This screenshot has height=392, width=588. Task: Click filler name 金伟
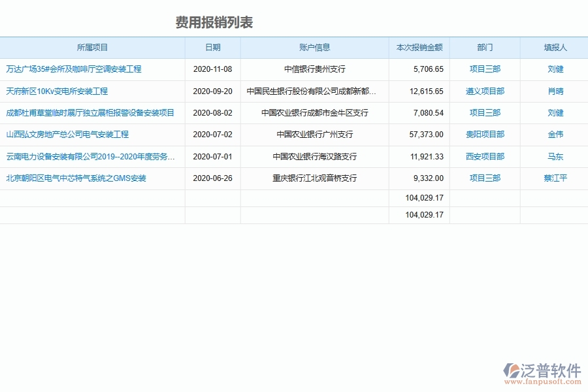[554, 135]
